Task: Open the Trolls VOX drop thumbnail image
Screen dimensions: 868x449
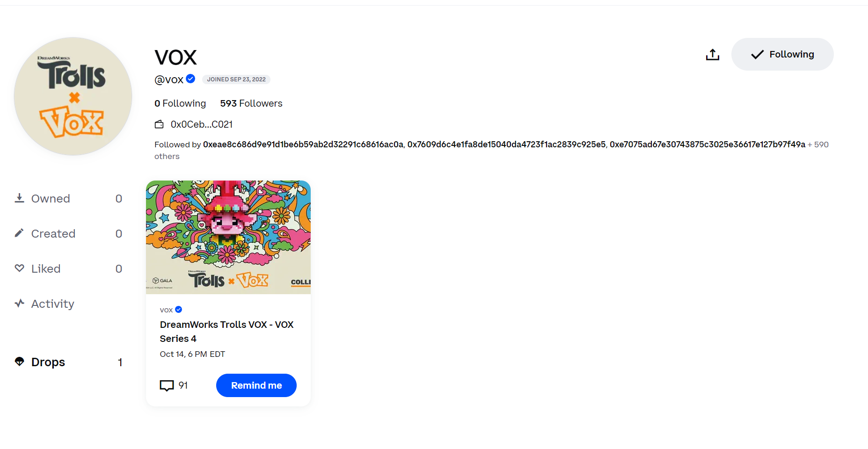Action: click(x=228, y=237)
